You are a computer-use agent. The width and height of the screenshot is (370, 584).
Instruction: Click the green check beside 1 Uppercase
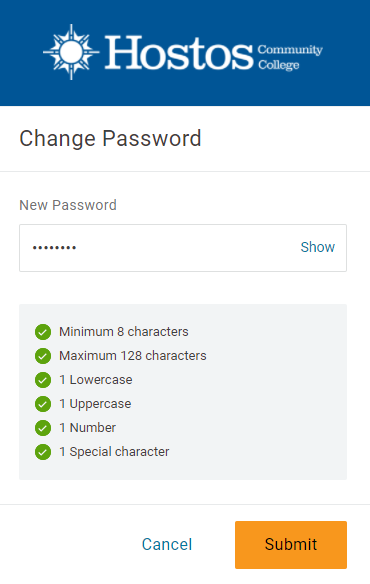coord(43,404)
